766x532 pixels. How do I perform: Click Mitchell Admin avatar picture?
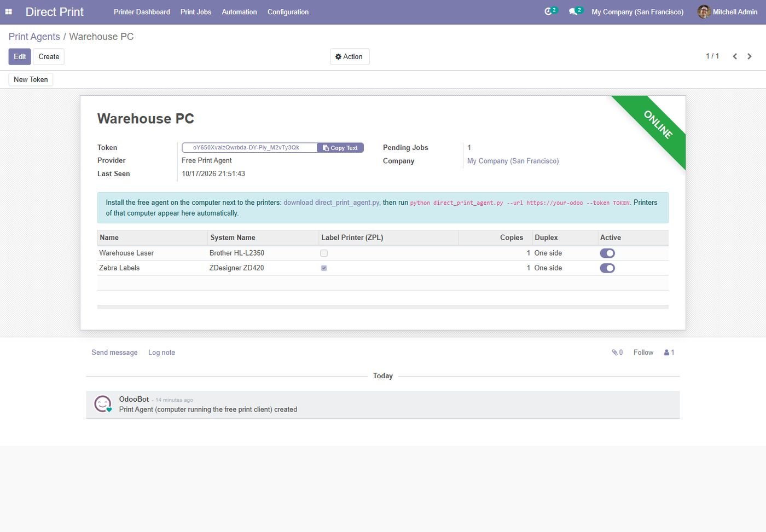704,11
